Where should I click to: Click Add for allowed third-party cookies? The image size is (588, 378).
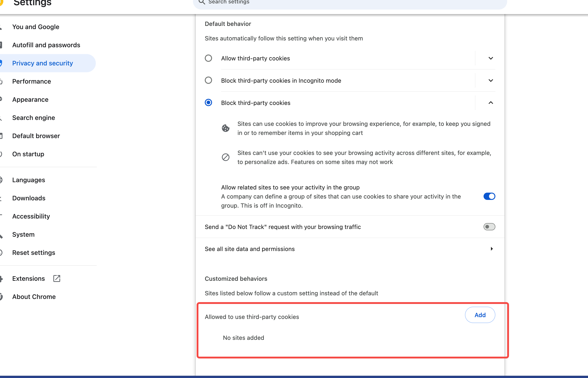480,315
